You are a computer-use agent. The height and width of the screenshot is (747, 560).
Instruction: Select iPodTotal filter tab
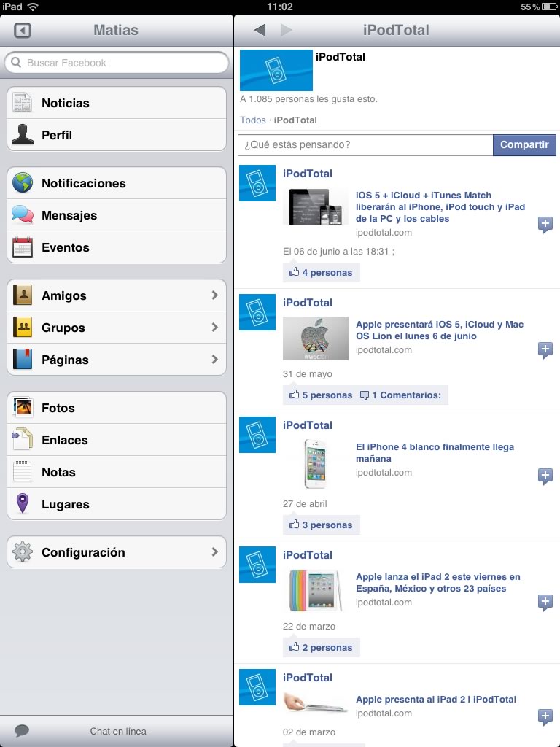click(x=295, y=120)
